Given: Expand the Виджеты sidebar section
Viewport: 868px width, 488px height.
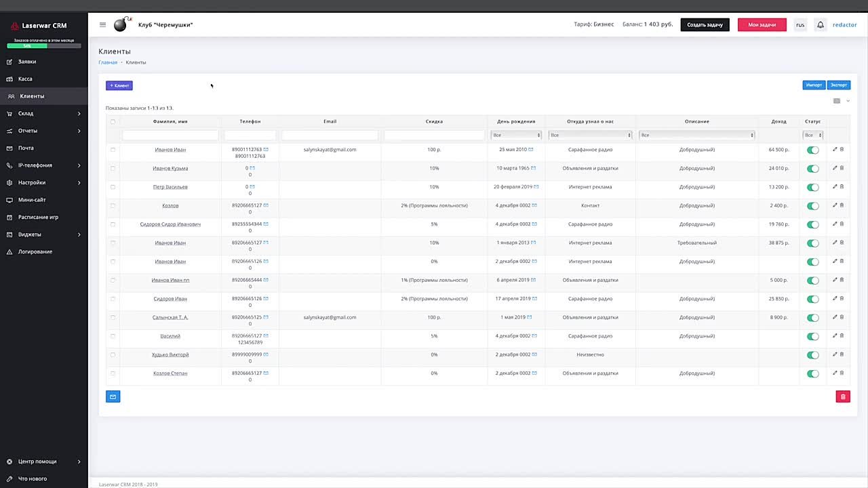Looking at the screenshot, I should click(x=44, y=235).
